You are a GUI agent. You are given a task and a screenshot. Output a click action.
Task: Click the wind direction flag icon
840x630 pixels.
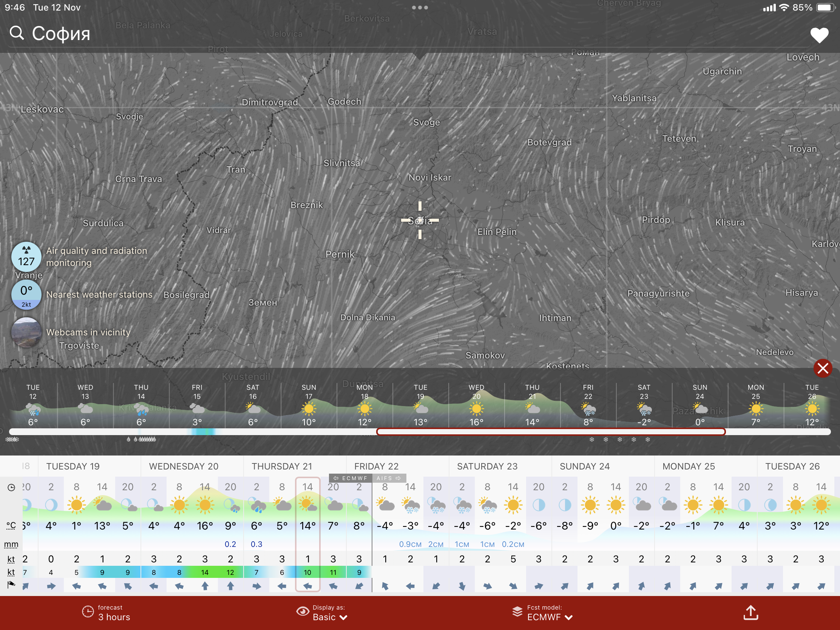click(x=11, y=585)
